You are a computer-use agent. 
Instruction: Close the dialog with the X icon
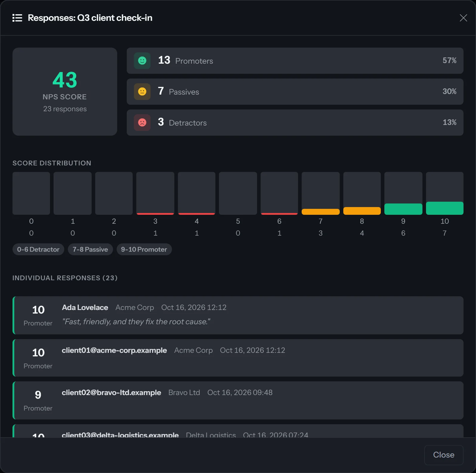463,18
